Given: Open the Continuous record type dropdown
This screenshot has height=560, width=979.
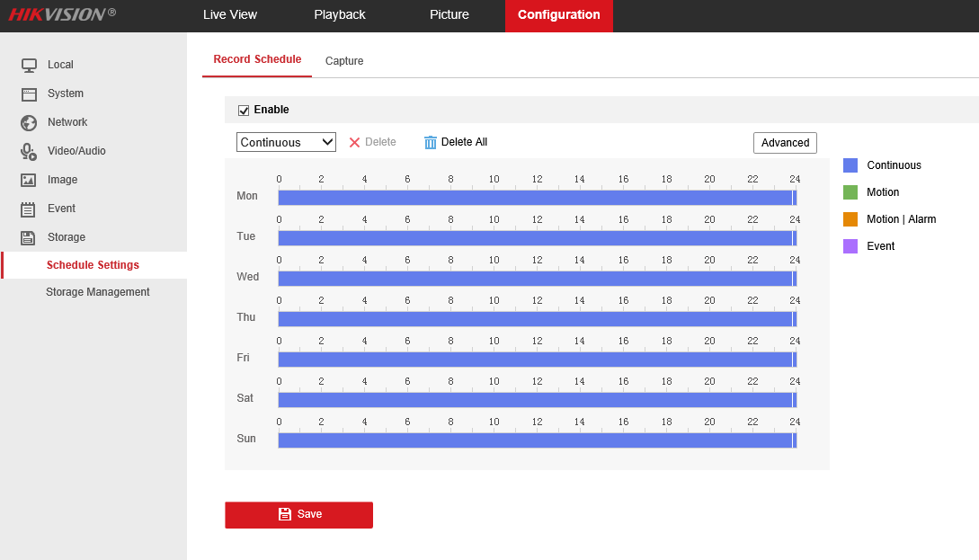Looking at the screenshot, I should pyautogui.click(x=286, y=142).
